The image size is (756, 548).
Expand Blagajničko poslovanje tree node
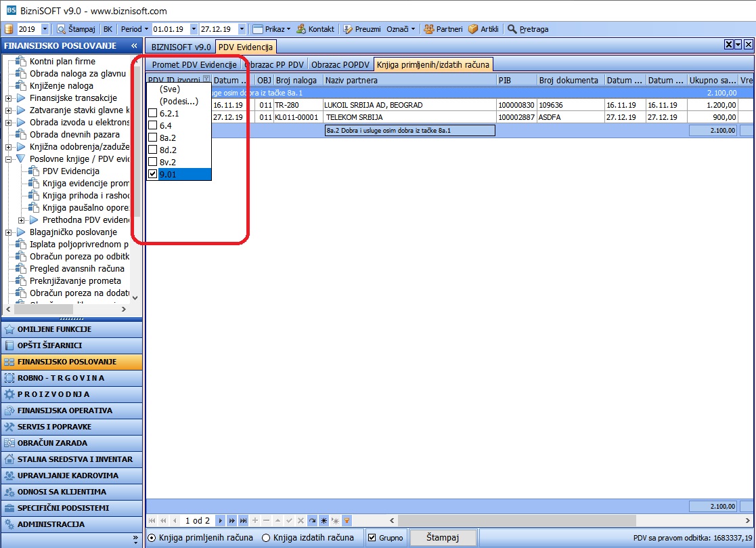click(8, 232)
